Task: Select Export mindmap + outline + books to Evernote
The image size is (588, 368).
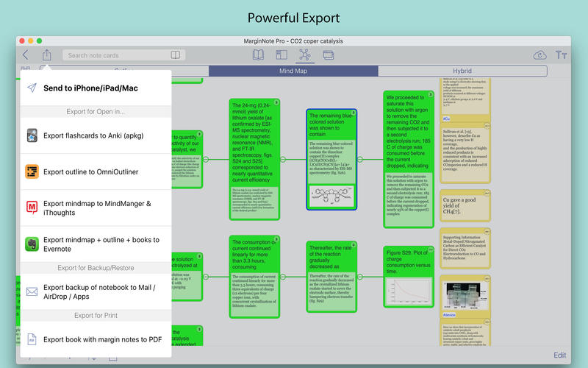Action: click(x=96, y=244)
